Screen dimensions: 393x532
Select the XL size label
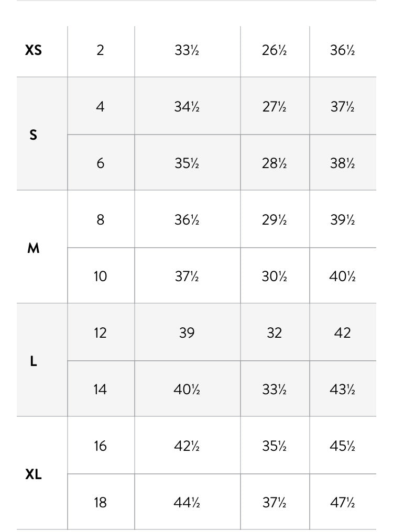pos(34,474)
